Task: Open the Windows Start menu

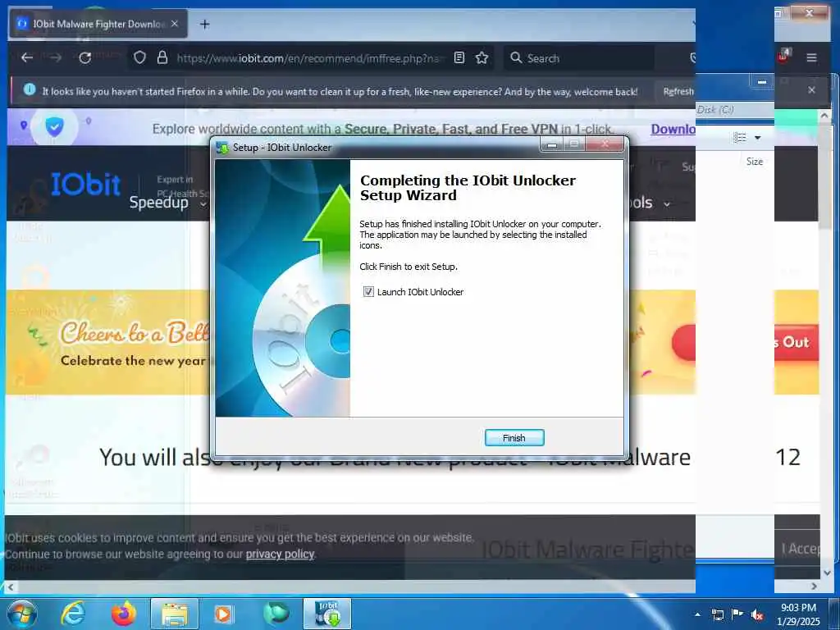Action: click(x=22, y=614)
